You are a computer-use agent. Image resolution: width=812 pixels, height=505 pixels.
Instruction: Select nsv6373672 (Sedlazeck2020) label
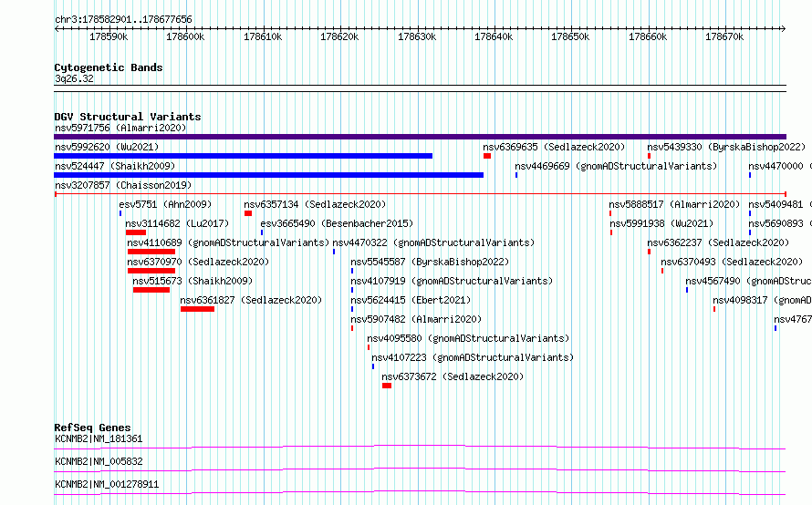tap(453, 376)
